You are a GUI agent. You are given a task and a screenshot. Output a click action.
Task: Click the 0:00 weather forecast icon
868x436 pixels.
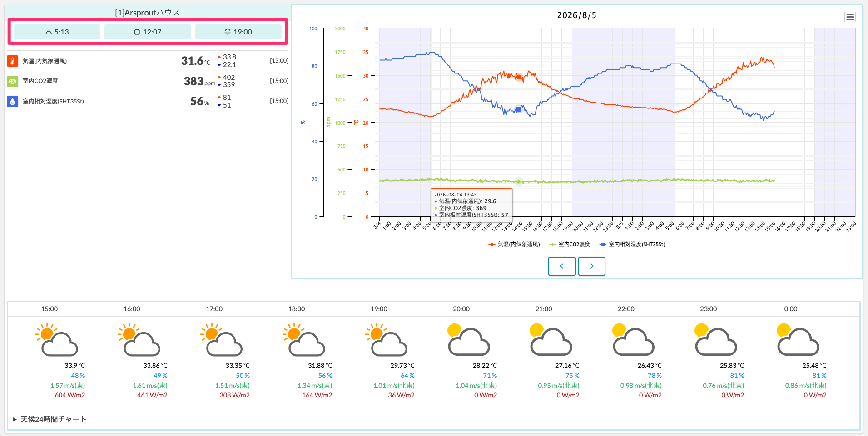point(798,339)
